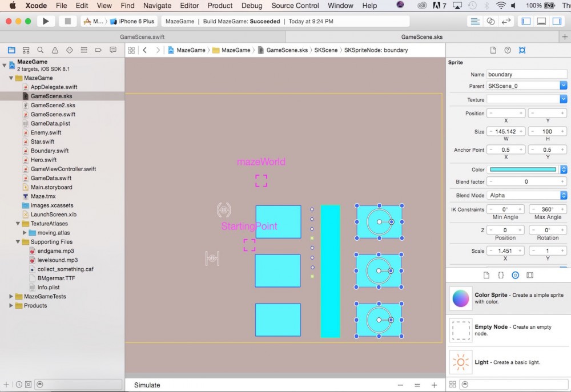Open the cyan Color swatch for the boundary sprite
This screenshot has height=392, width=571.
point(522,168)
